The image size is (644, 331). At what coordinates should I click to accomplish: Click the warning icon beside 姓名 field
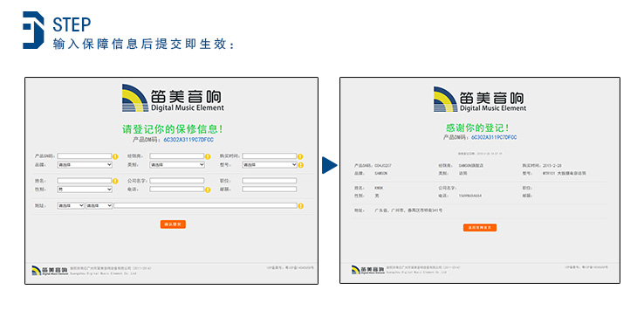(115, 181)
